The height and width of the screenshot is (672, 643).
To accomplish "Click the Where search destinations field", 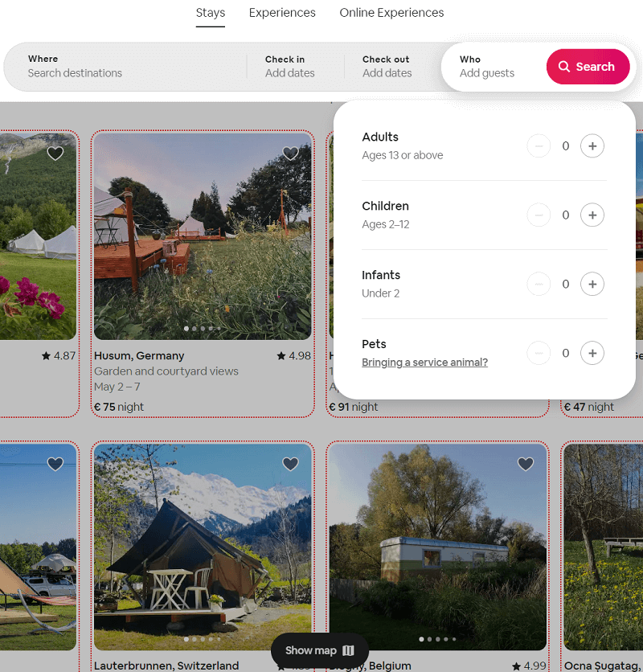I will click(x=125, y=67).
